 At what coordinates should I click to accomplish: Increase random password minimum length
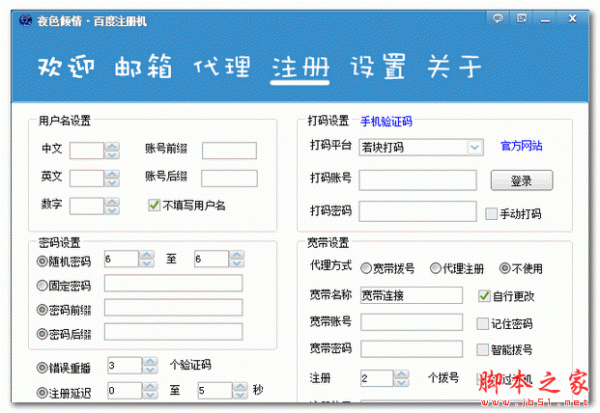click(x=147, y=255)
